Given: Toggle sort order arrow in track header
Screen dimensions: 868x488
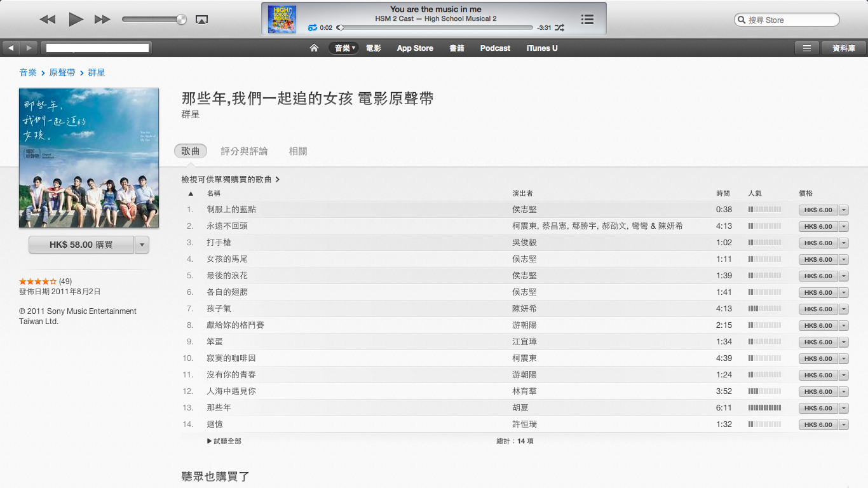Looking at the screenshot, I should 191,193.
